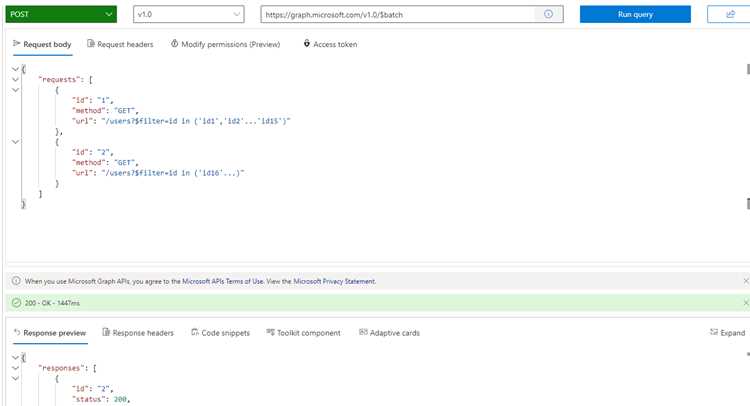Collapse the "responses" array
This screenshot has width=750, height=406.
15,368
